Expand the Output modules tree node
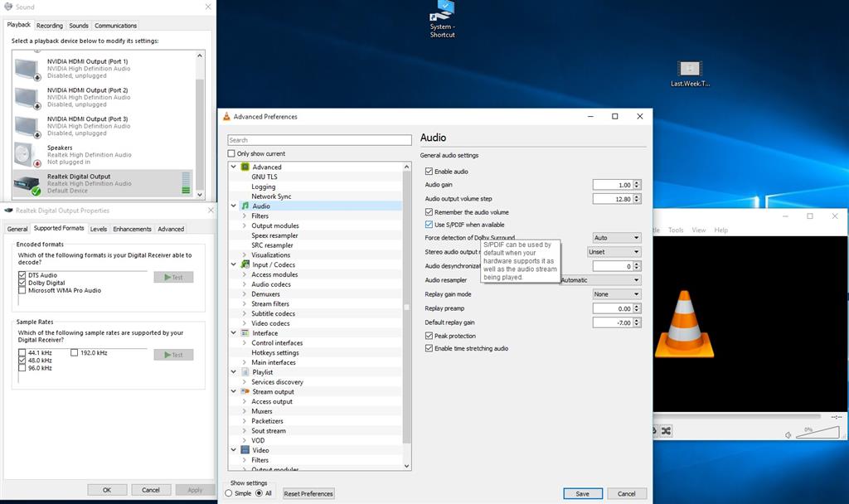Image resolution: width=849 pixels, height=504 pixels. (x=245, y=225)
